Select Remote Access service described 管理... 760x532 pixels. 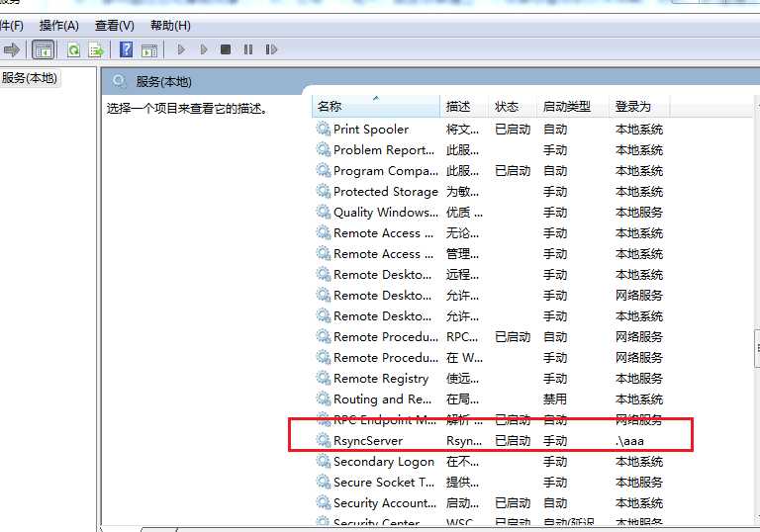point(490,254)
